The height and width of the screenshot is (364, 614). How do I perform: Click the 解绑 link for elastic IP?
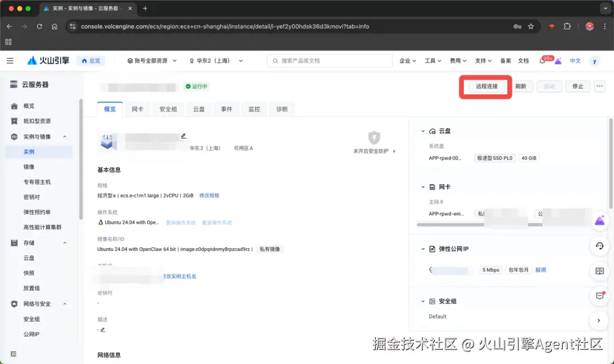point(541,270)
